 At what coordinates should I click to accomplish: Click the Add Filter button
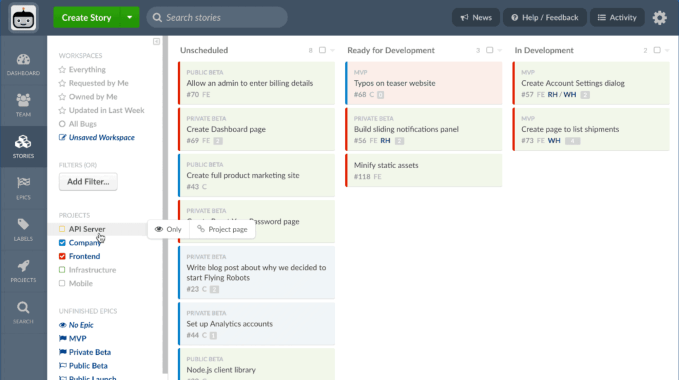pos(88,182)
